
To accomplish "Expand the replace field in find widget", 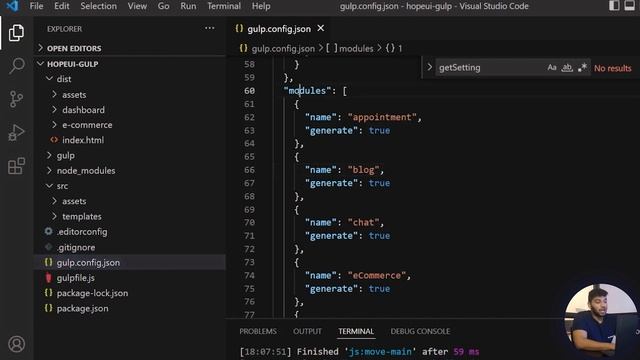I will (x=429, y=67).
